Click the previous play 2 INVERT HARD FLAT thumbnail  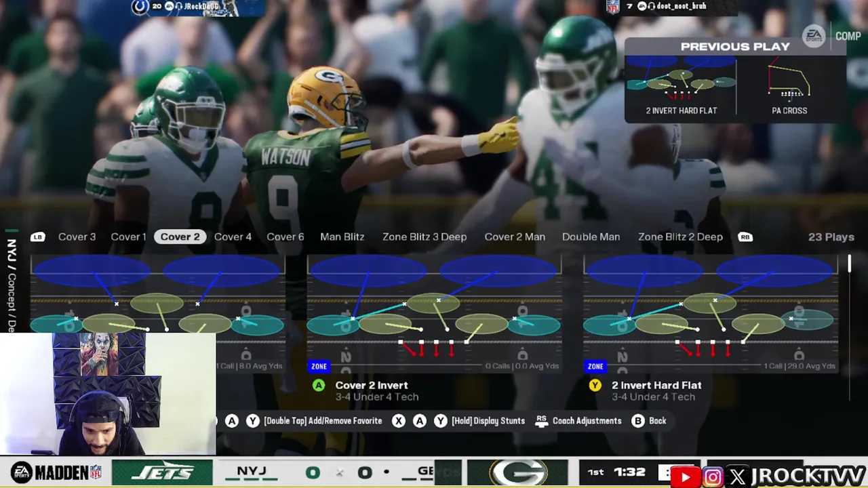click(x=681, y=85)
